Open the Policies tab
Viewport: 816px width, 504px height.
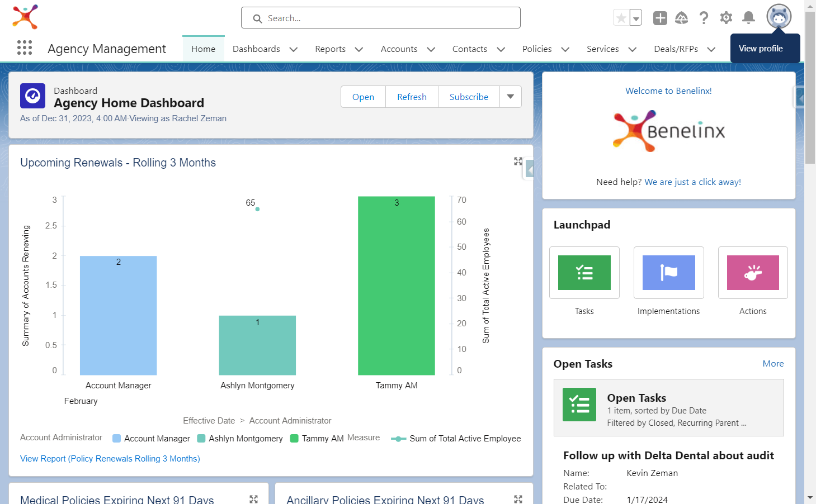coord(537,49)
